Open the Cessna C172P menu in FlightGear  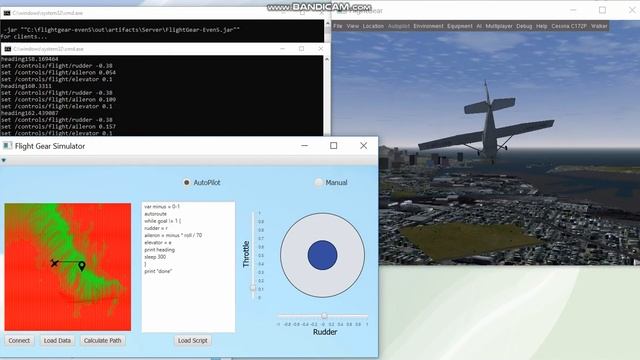click(x=569, y=26)
